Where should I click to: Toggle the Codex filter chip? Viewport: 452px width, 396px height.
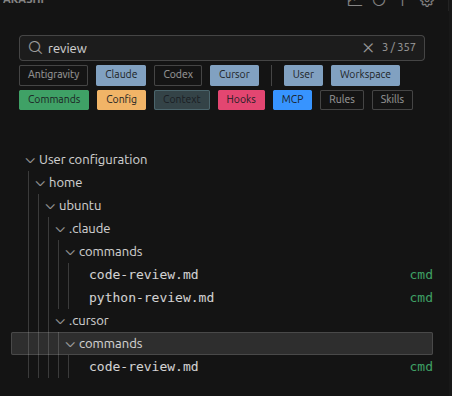178,75
